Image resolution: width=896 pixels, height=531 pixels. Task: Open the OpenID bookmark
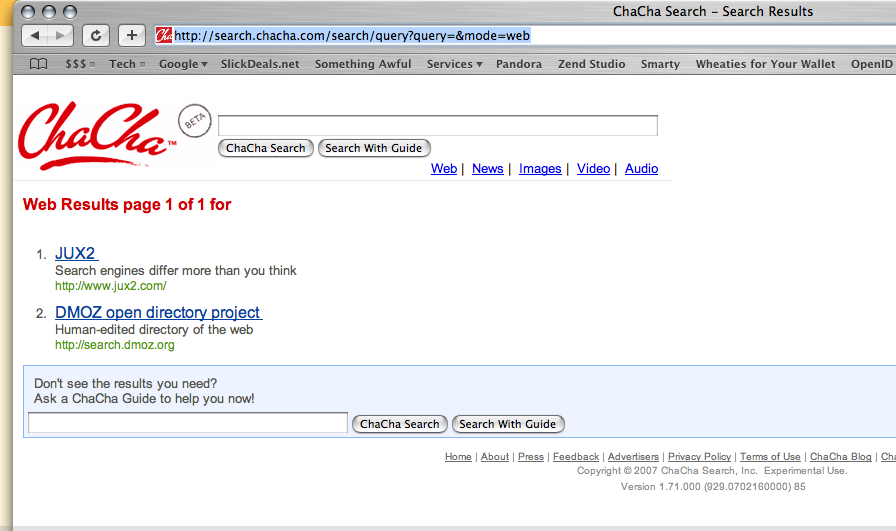click(x=871, y=64)
